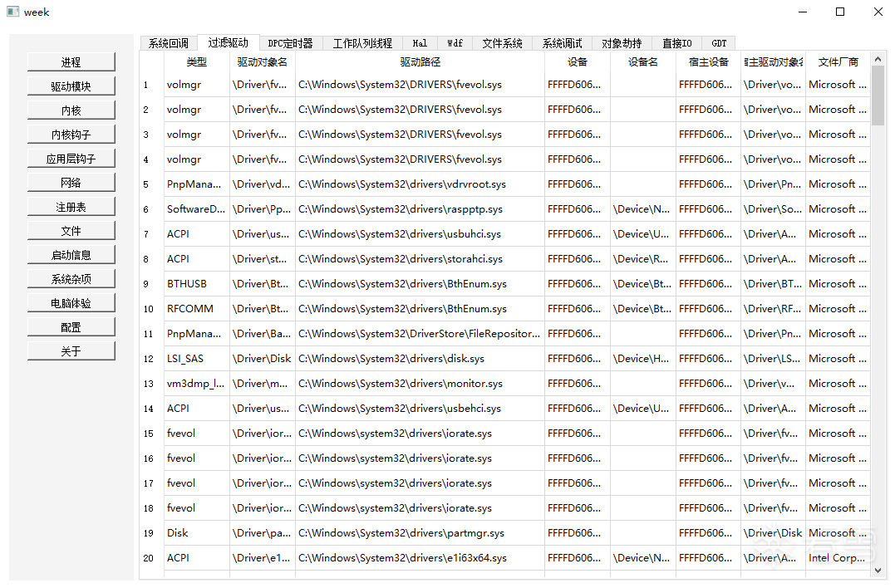Click the 文件厂商 column header

click(838, 61)
